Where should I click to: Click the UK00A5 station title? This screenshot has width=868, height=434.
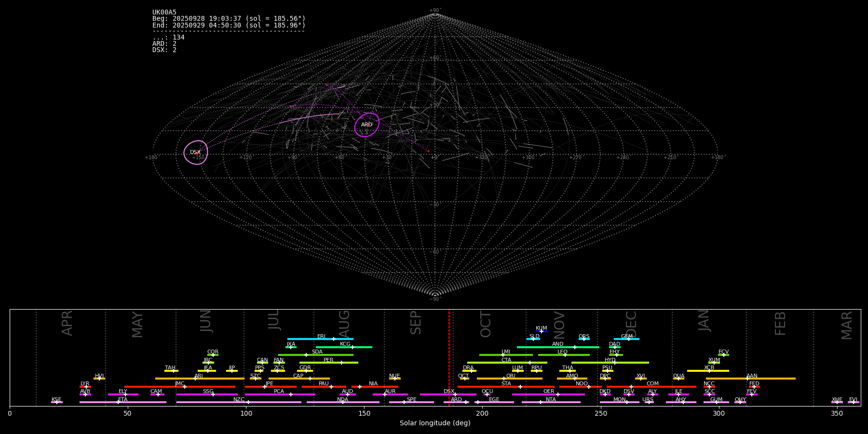click(x=164, y=13)
